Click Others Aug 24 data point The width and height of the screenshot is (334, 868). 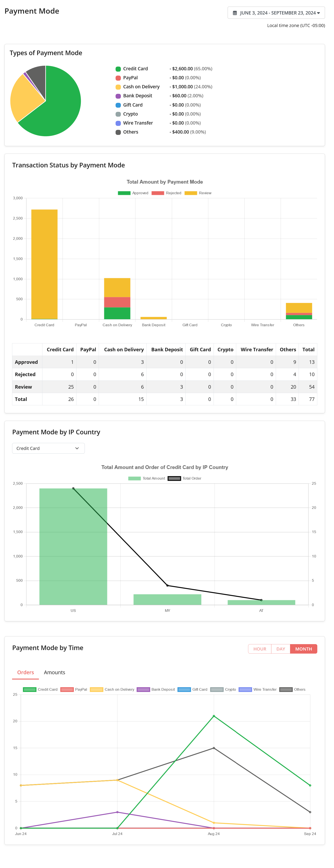coord(214,748)
